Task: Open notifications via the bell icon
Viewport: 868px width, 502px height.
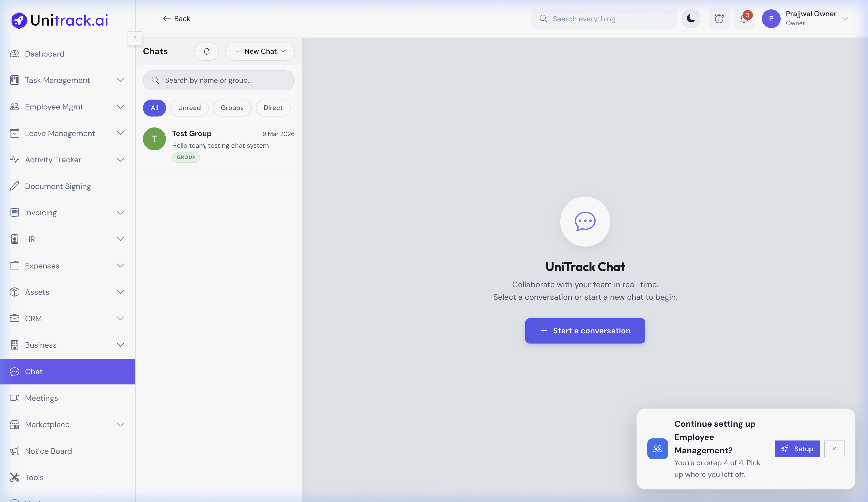Action: [x=744, y=19]
